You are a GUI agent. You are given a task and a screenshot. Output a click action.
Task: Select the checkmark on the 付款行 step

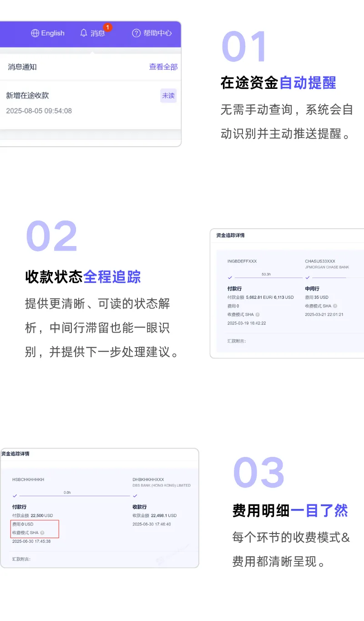click(x=230, y=277)
